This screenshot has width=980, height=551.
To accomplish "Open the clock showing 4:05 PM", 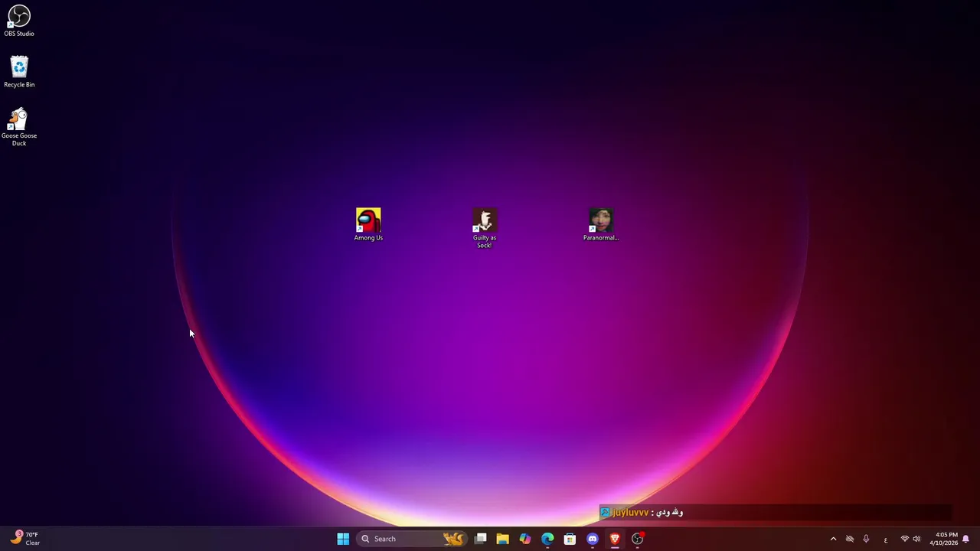I will point(943,539).
